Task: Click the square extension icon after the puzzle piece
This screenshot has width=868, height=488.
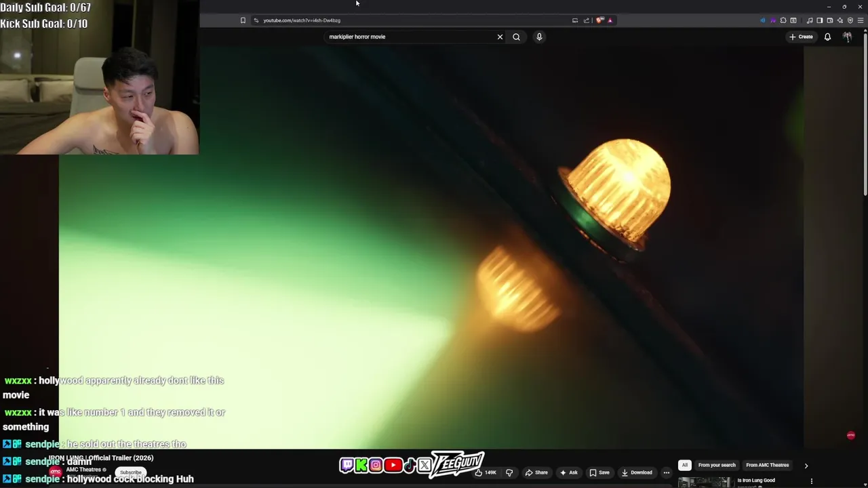Action: tap(793, 20)
